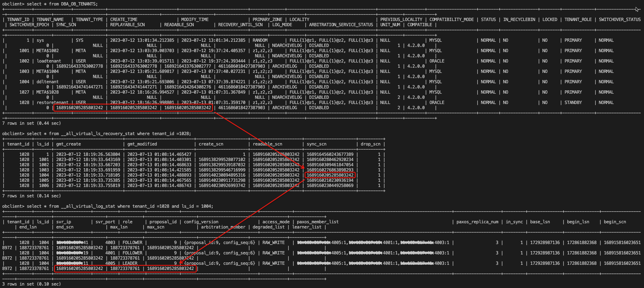Select create_scn value "1689140230894895316"
644x288 pixels.
tap(222, 175)
